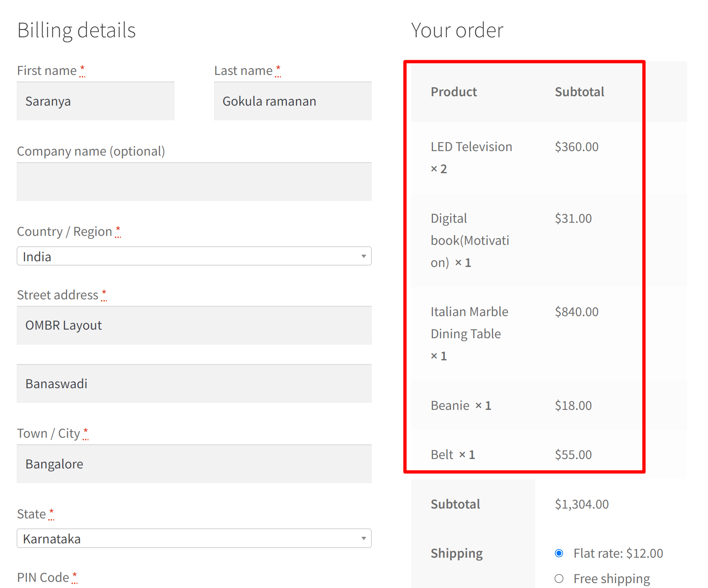
Task: Click the Subtotal amount $1,304.00
Action: 582,504
